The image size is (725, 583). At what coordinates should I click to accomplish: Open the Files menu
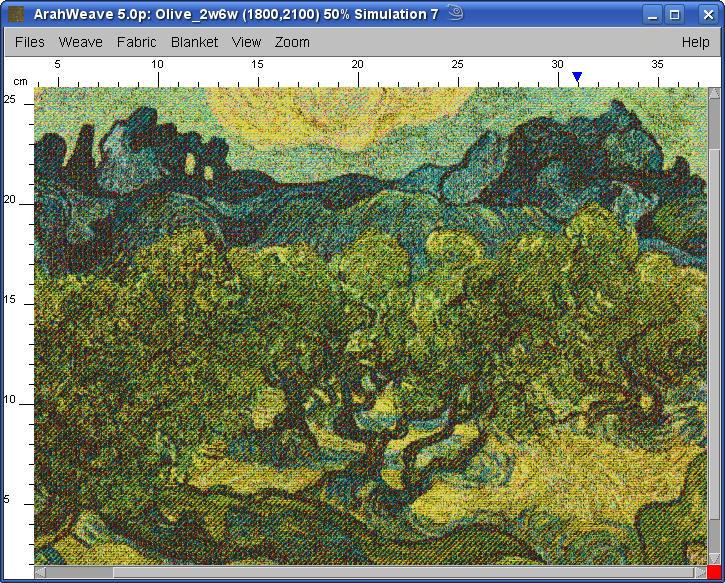coord(30,42)
